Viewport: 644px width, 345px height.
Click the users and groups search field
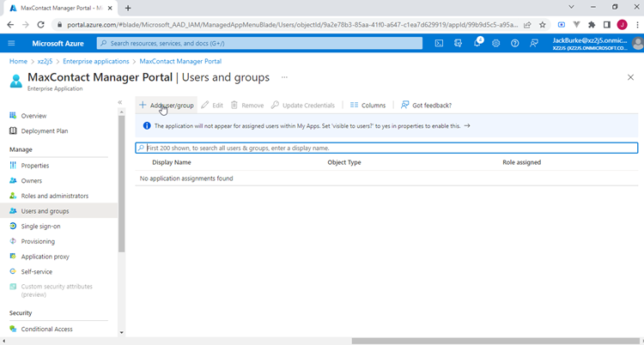386,148
